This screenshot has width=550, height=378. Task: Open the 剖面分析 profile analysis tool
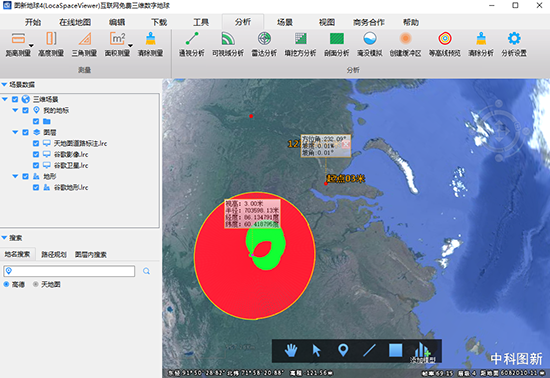point(337,45)
